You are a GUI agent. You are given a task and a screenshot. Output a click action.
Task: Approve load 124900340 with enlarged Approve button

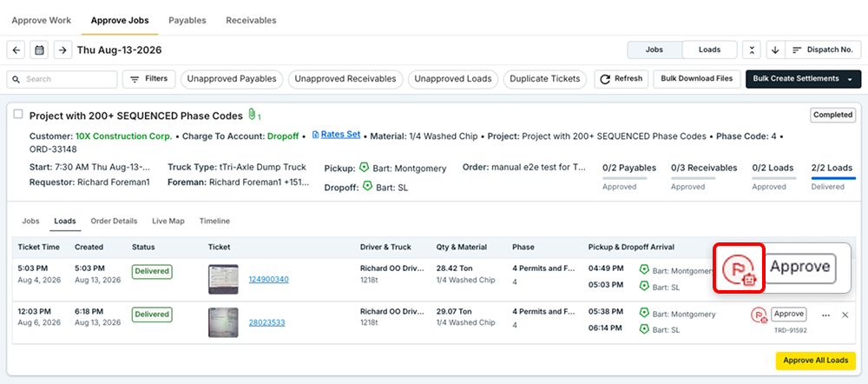800,268
